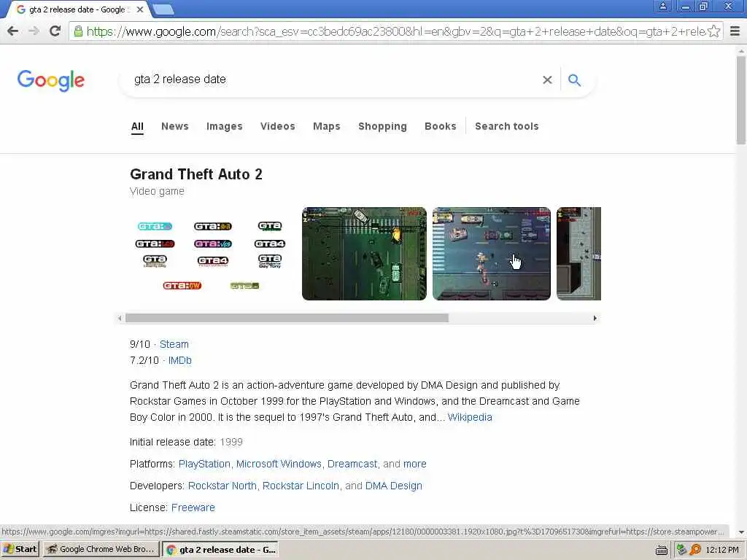The image size is (747, 560).
Task: Open the Windows Start button
Action: [x=20, y=549]
